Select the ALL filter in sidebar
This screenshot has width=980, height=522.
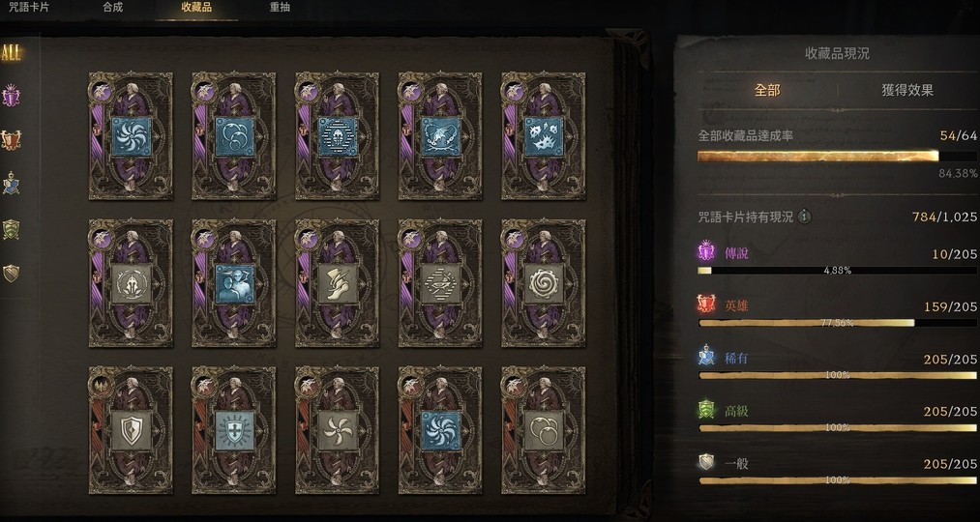(x=11, y=53)
